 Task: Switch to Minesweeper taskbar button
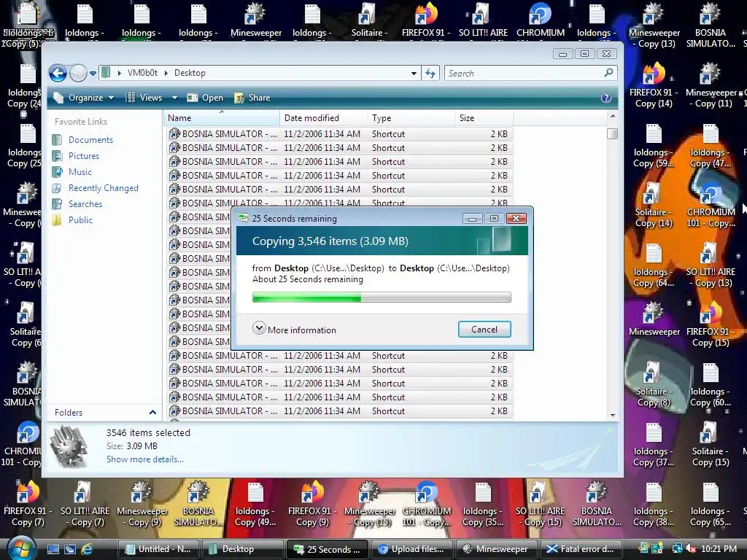tap(496, 549)
